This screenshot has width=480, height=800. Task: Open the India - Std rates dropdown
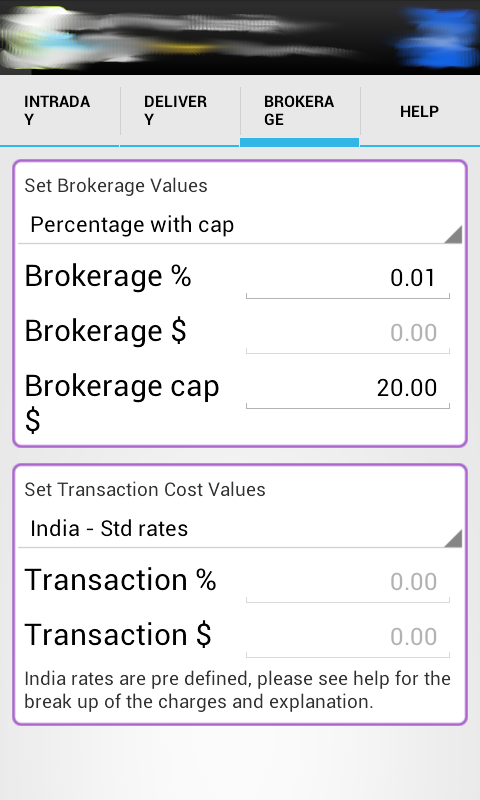(240, 529)
